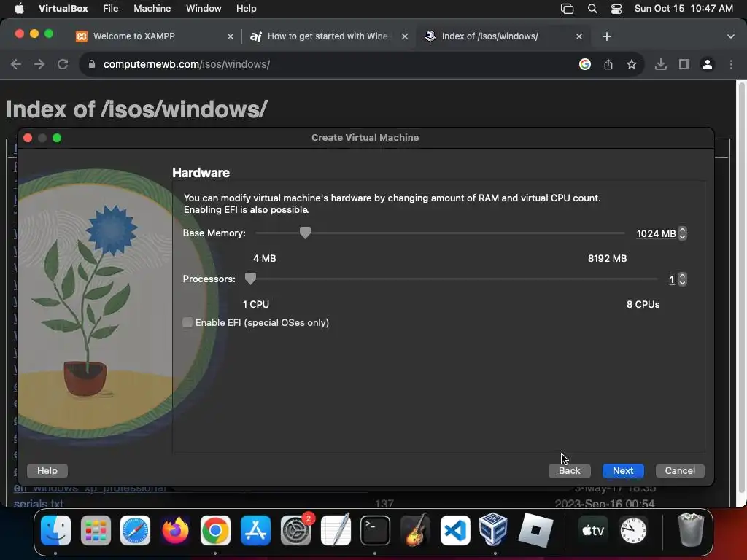Viewport: 747px width, 560px height.
Task: Close the Welcome to XAMPP tab
Action: [x=230, y=36]
